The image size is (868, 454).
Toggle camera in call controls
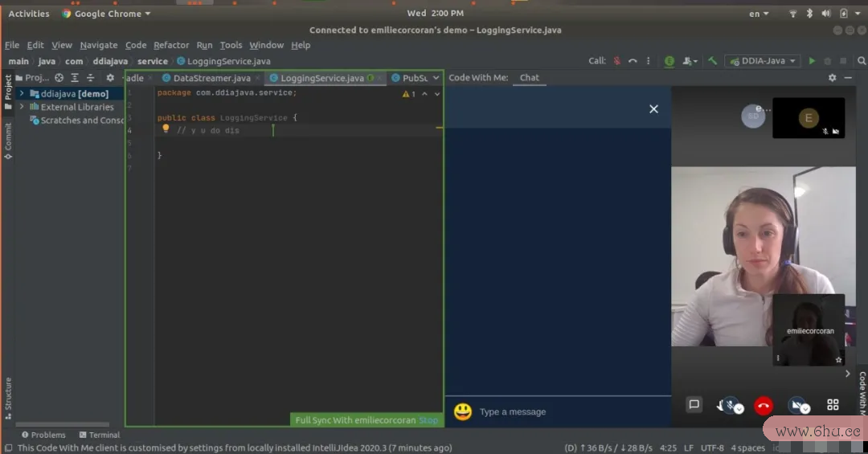pyautogui.click(x=796, y=405)
